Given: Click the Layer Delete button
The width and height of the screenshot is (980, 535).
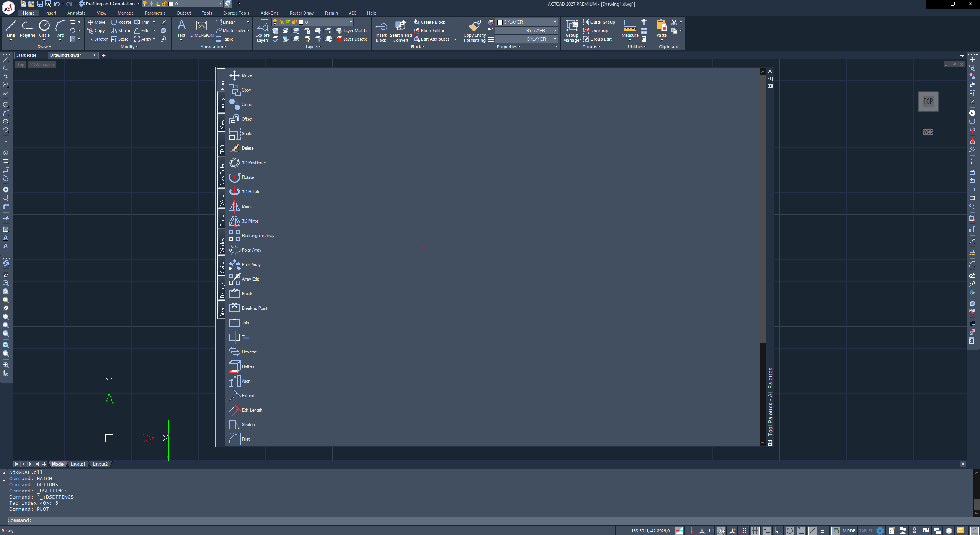Looking at the screenshot, I should tap(352, 39).
